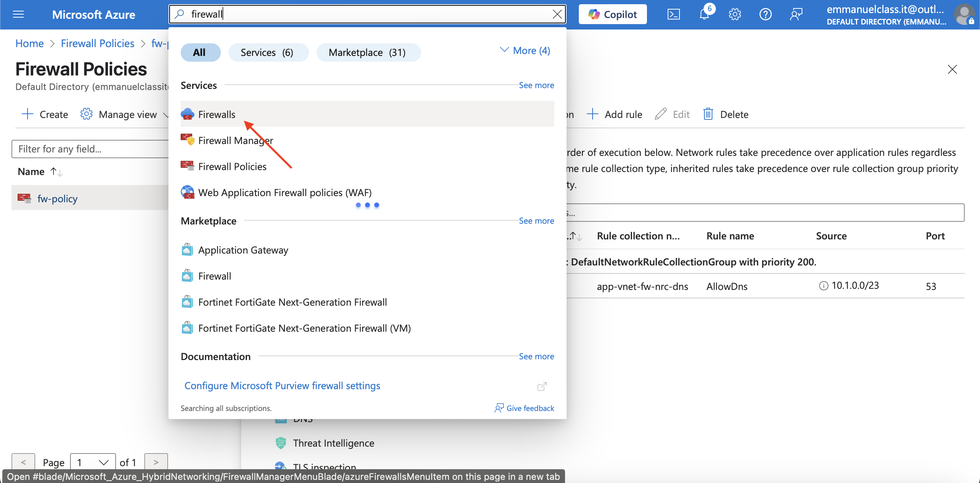This screenshot has height=483, width=980.
Task: Expand More (4) filter categories
Action: point(525,51)
